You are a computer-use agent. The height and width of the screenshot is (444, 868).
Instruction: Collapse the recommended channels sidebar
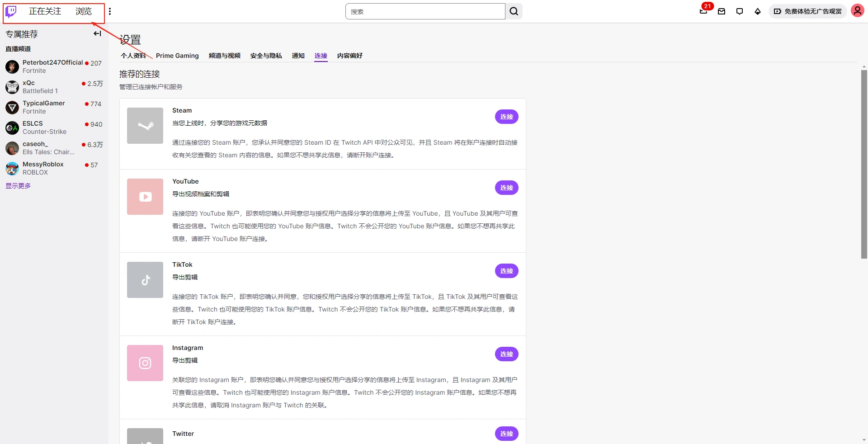click(x=97, y=33)
